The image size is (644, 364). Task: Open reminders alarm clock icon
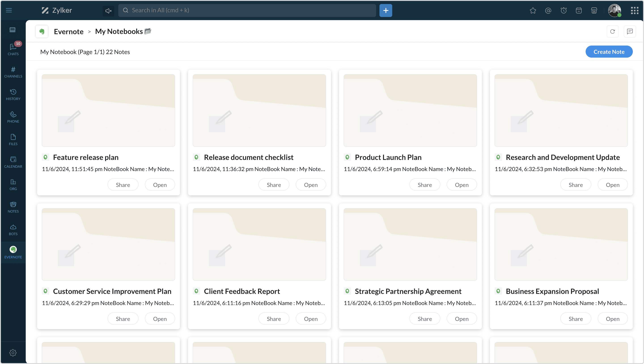[x=563, y=10]
